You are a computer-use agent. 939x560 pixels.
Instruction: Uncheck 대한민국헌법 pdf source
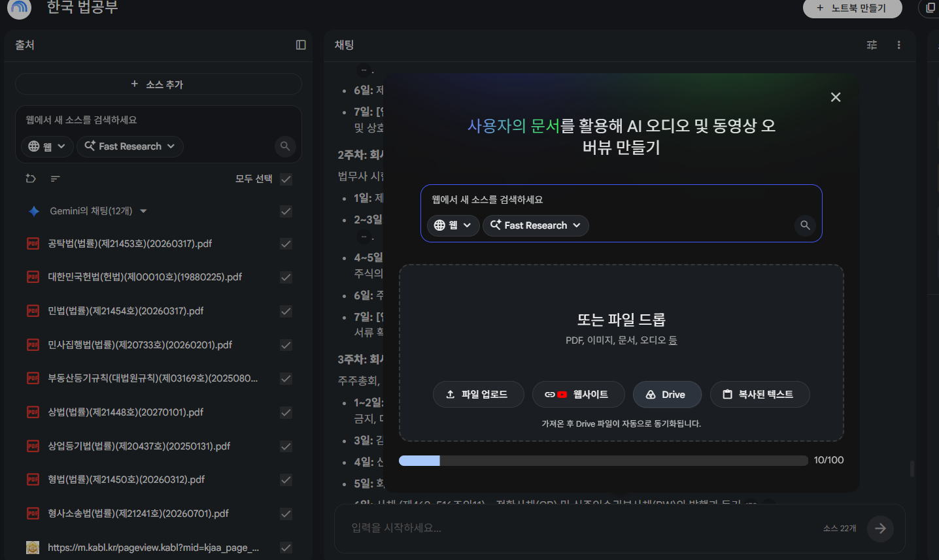[x=286, y=277]
